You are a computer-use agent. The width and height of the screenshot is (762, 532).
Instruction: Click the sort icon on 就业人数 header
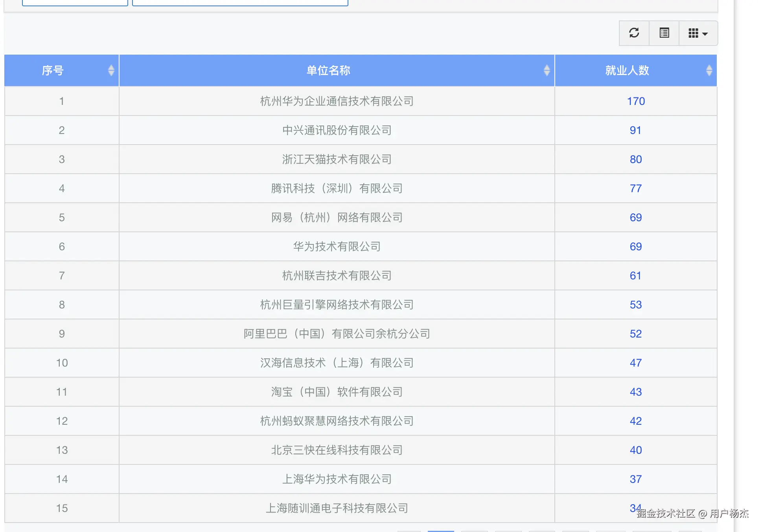(x=710, y=70)
